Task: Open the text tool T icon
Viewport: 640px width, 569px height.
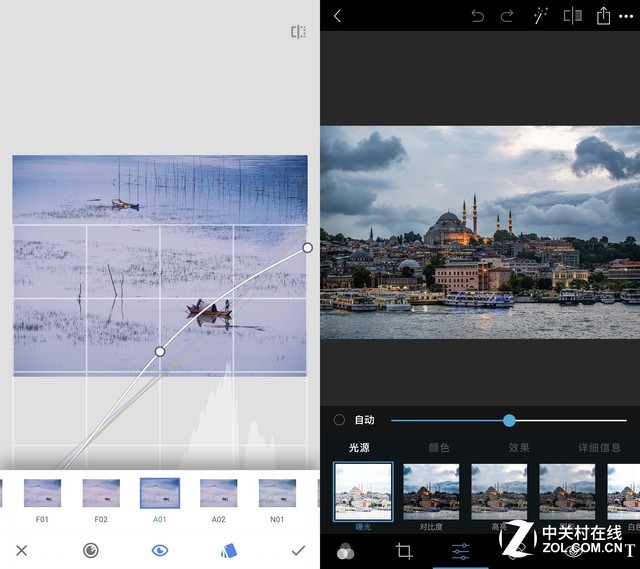Action: point(630,550)
